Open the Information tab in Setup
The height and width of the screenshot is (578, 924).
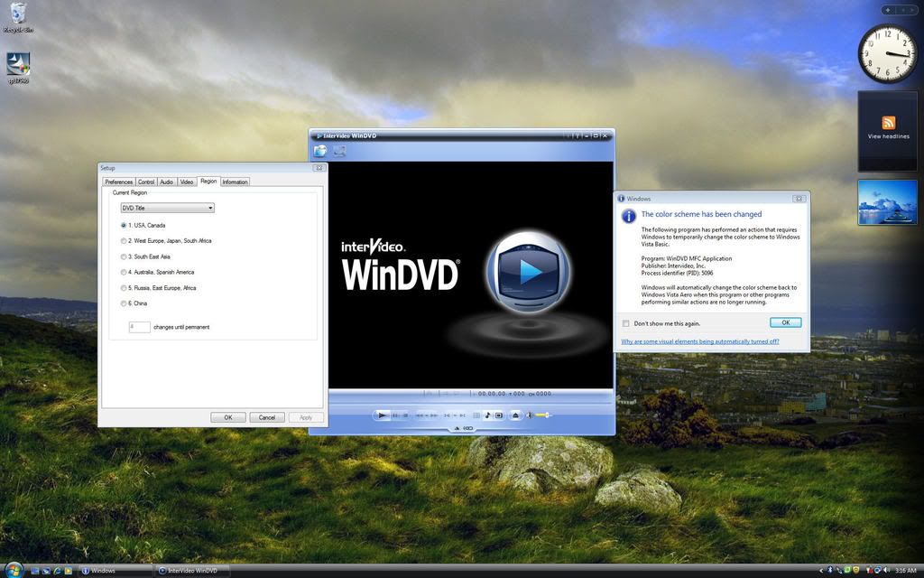pos(235,182)
